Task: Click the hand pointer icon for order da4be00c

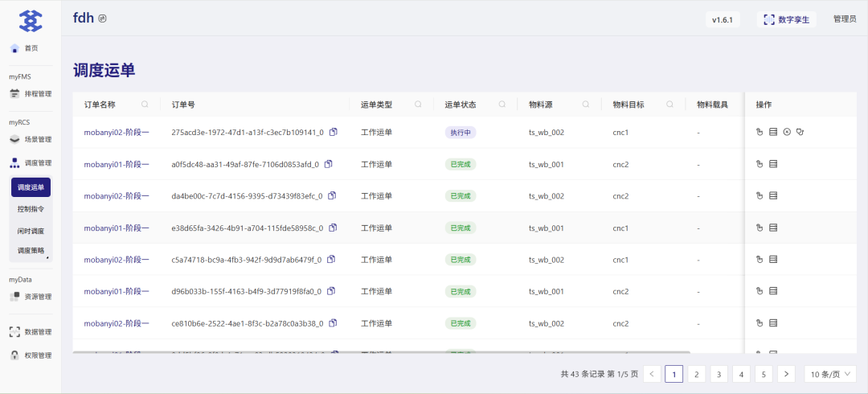Action: 759,195
